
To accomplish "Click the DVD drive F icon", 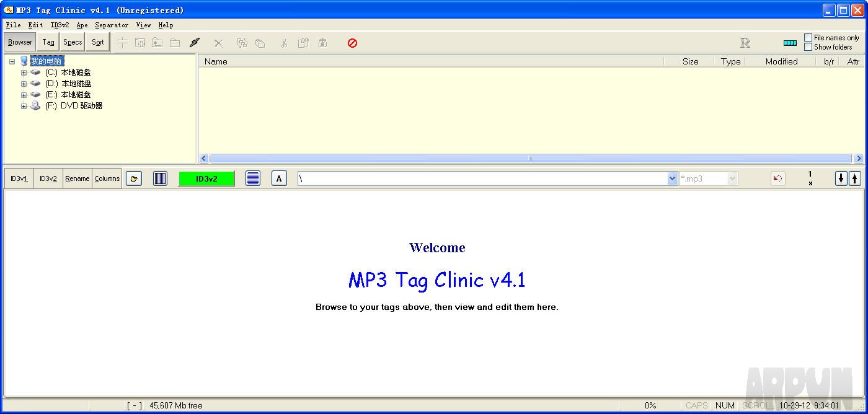I will click(35, 105).
